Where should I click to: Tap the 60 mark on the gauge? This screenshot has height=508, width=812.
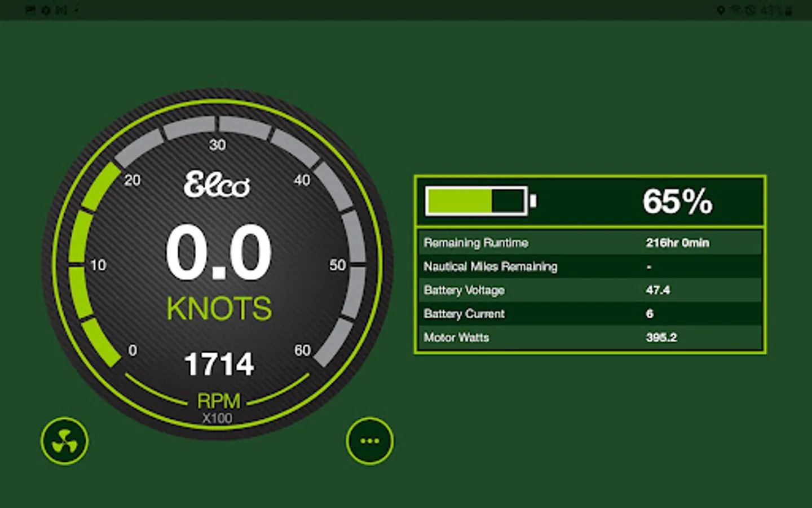[303, 351]
